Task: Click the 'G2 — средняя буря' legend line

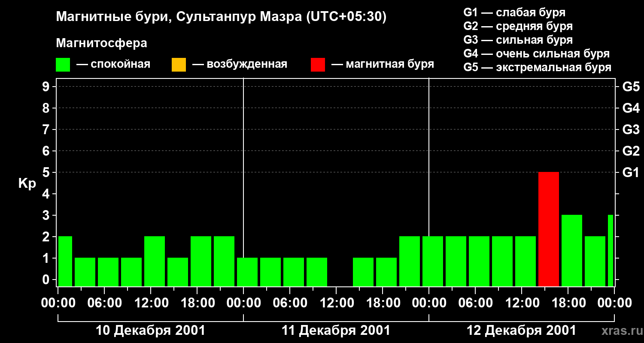Action: pyautogui.click(x=518, y=26)
